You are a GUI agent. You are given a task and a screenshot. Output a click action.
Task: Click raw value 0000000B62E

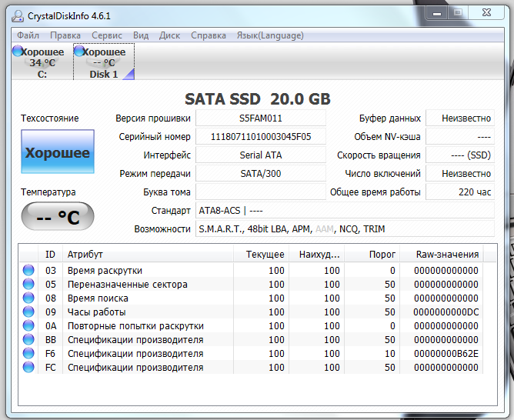click(x=446, y=354)
